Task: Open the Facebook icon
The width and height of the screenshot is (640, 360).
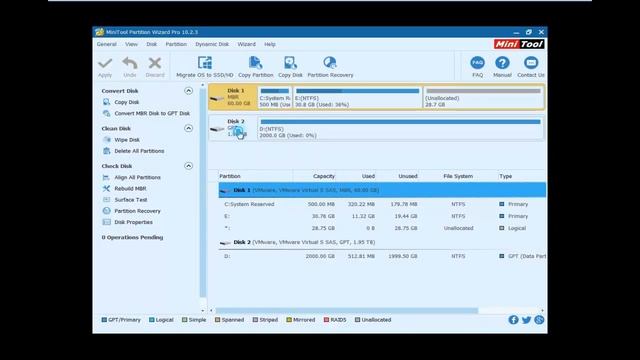Action: [513, 320]
